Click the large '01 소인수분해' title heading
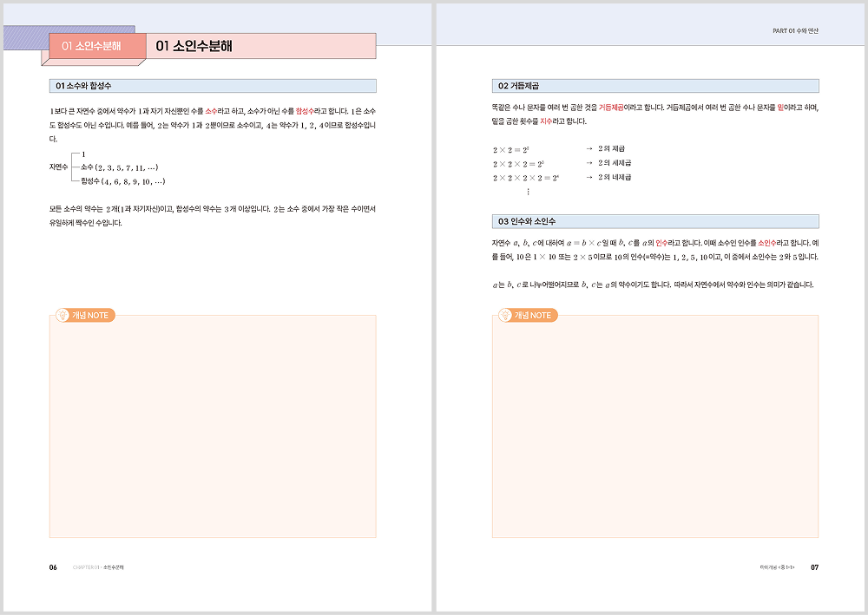The width and height of the screenshot is (868, 615). pyautogui.click(x=194, y=46)
